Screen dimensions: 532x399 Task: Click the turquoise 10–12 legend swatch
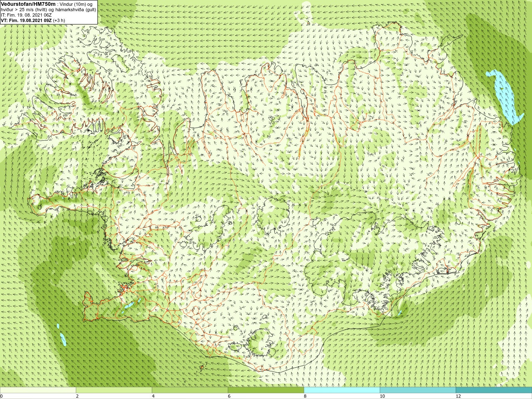click(x=418, y=390)
